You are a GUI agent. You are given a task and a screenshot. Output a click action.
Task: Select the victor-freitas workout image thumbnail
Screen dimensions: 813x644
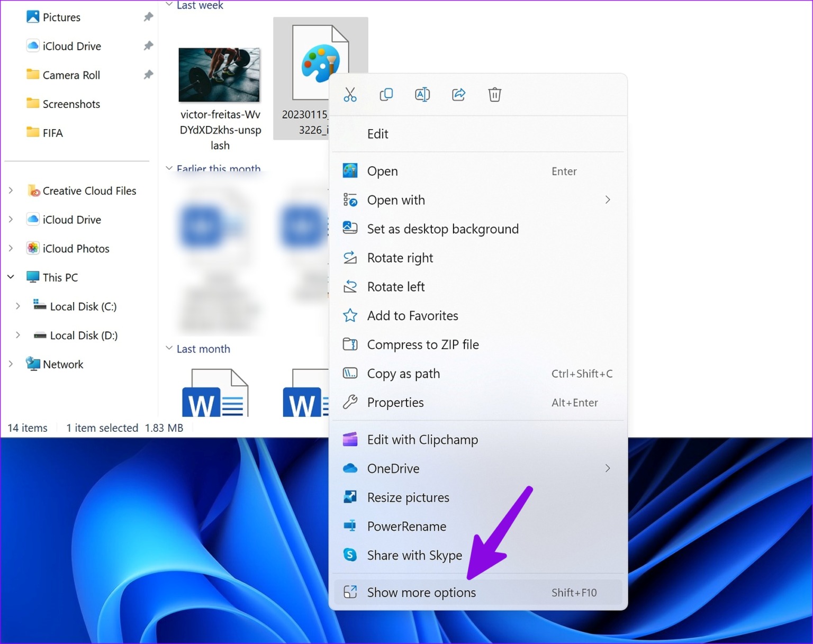[219, 75]
